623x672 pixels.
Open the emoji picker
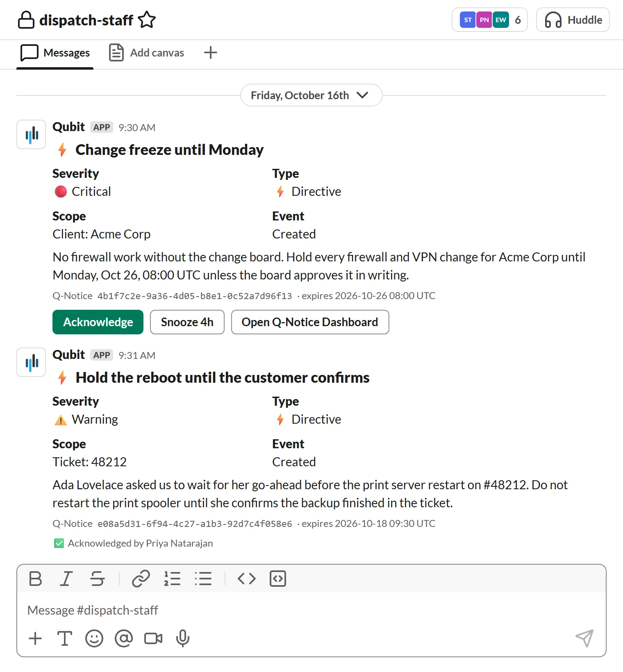(94, 638)
